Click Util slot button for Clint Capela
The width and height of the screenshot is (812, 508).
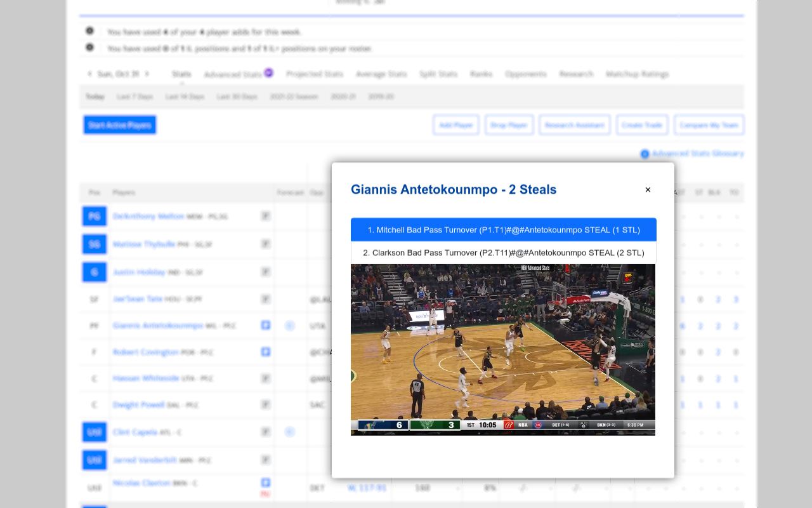[x=95, y=432]
